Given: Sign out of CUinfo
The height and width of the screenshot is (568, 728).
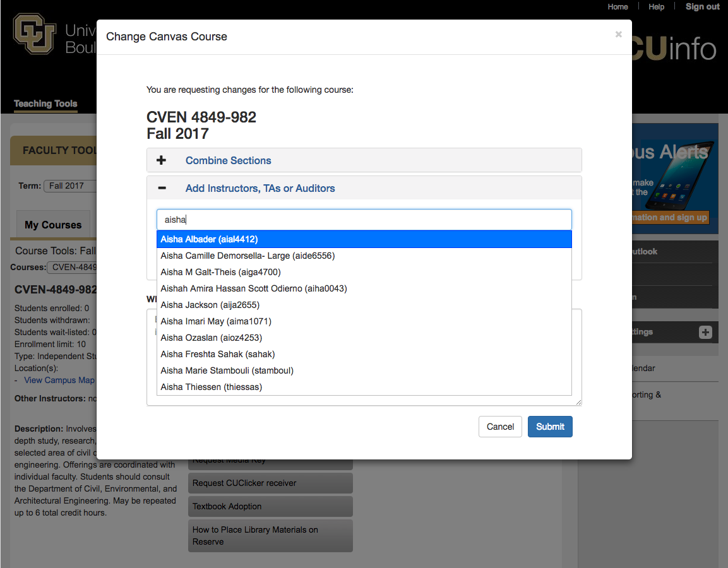Looking at the screenshot, I should (x=702, y=7).
